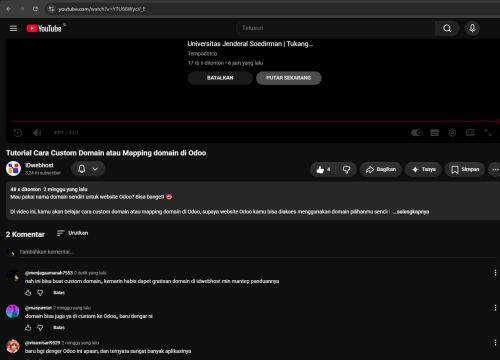Open options menu for 'baru bgt denger Odoo' comment
This screenshot has height=360, width=500.
point(495,343)
